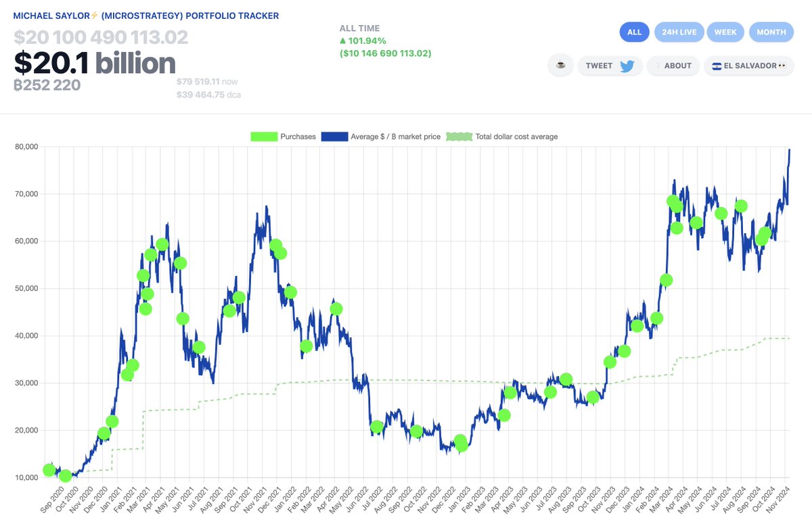Image resolution: width=812 pixels, height=524 pixels.
Task: Open the El Salvador flag tracker
Action: coord(748,66)
